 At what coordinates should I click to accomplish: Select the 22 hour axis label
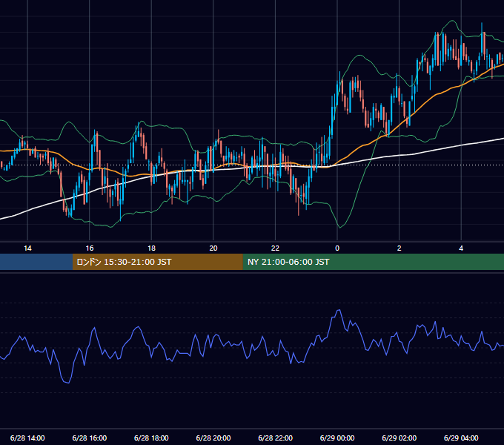(x=275, y=248)
